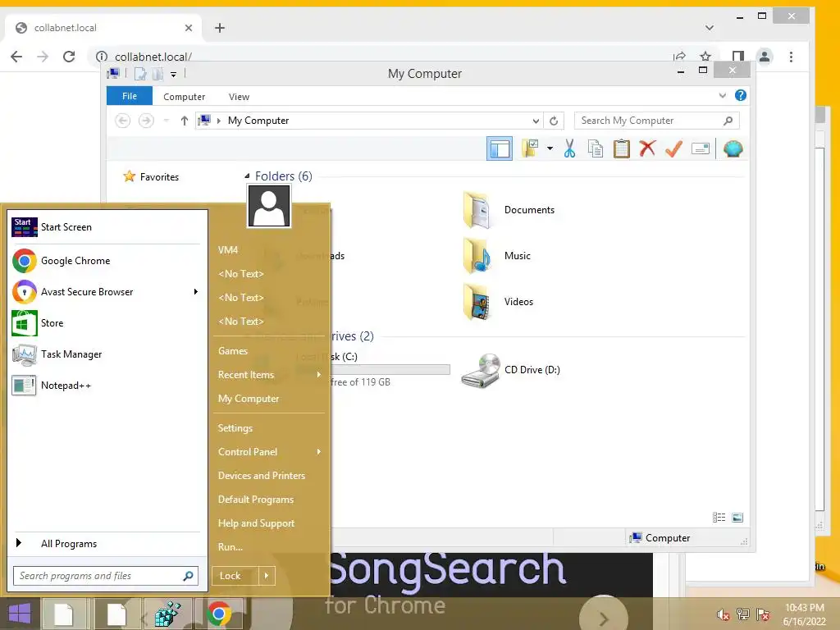Open recent locations dropdown in Explorer

(166, 121)
